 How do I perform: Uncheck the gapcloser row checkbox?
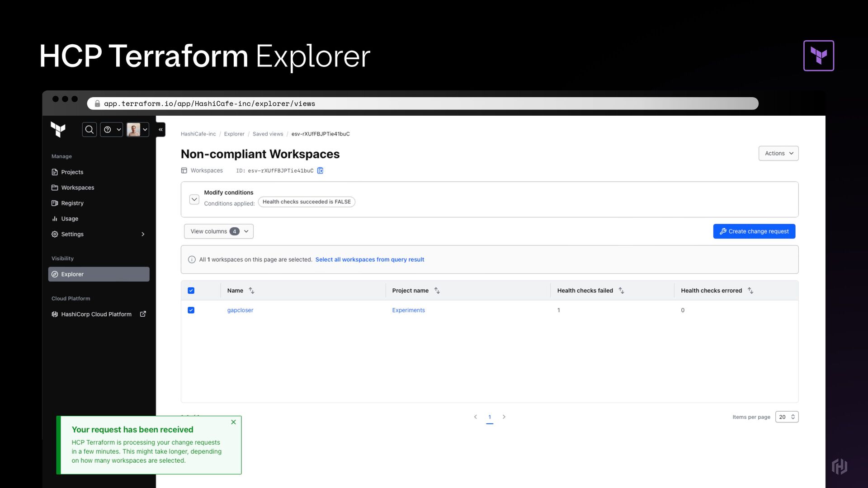point(191,310)
